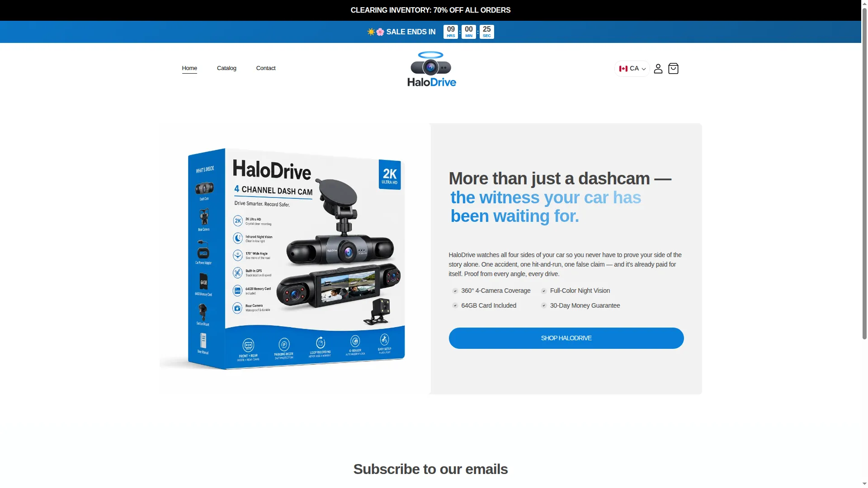Click the scrollbar down arrow
This screenshot has height=488, width=868.
tap(864, 484)
